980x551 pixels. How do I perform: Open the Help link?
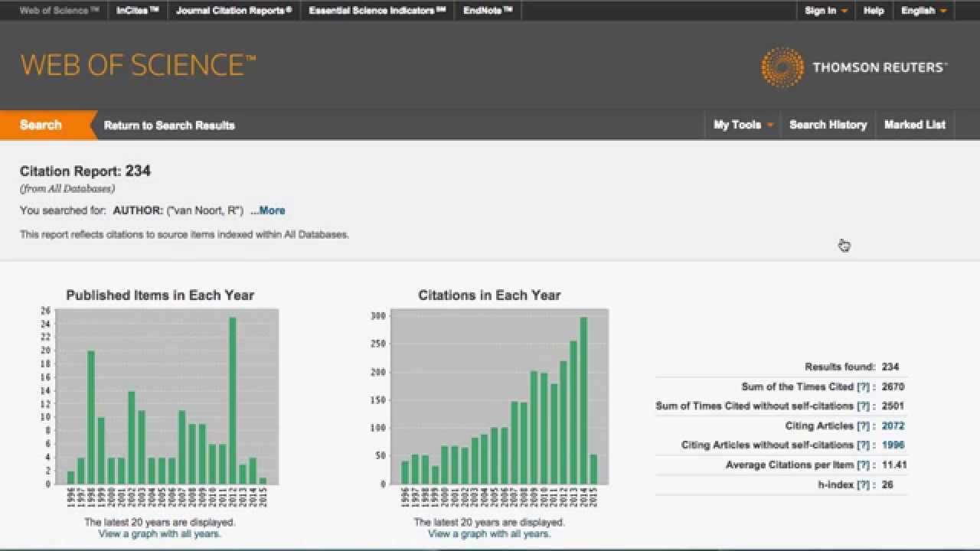click(874, 11)
